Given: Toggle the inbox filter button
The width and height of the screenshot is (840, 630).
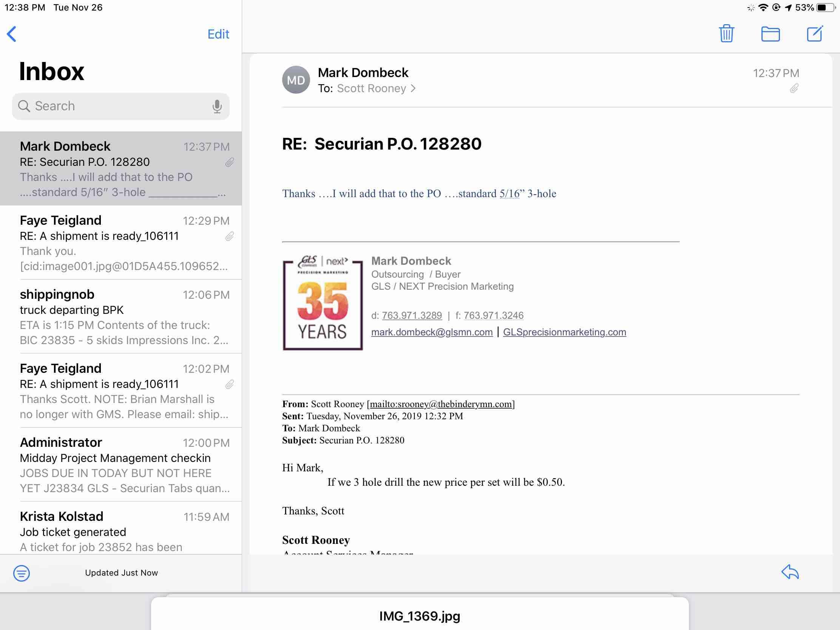Looking at the screenshot, I should point(22,573).
